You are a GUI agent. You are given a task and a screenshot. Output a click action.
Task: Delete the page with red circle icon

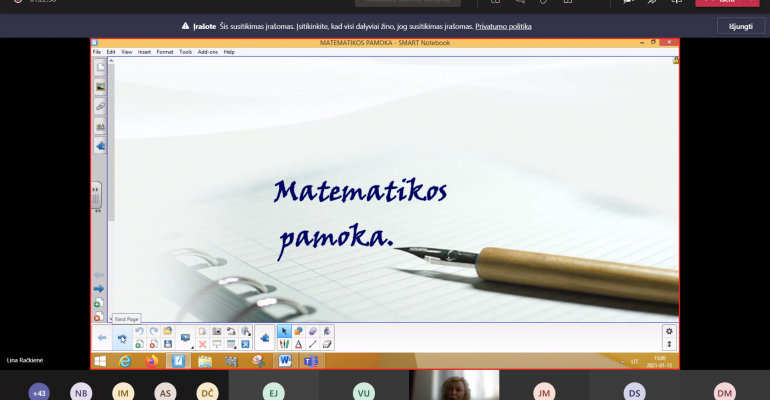pyautogui.click(x=154, y=344)
